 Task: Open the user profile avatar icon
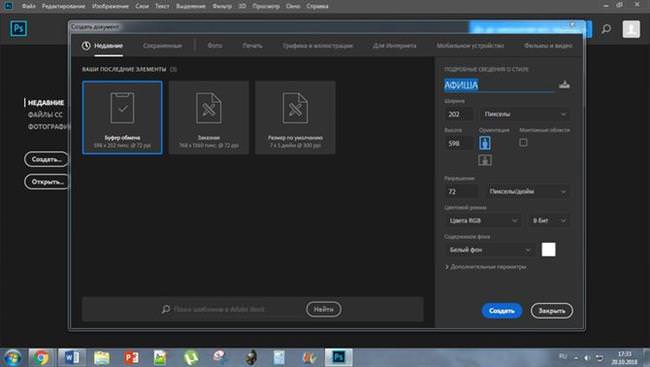click(631, 29)
